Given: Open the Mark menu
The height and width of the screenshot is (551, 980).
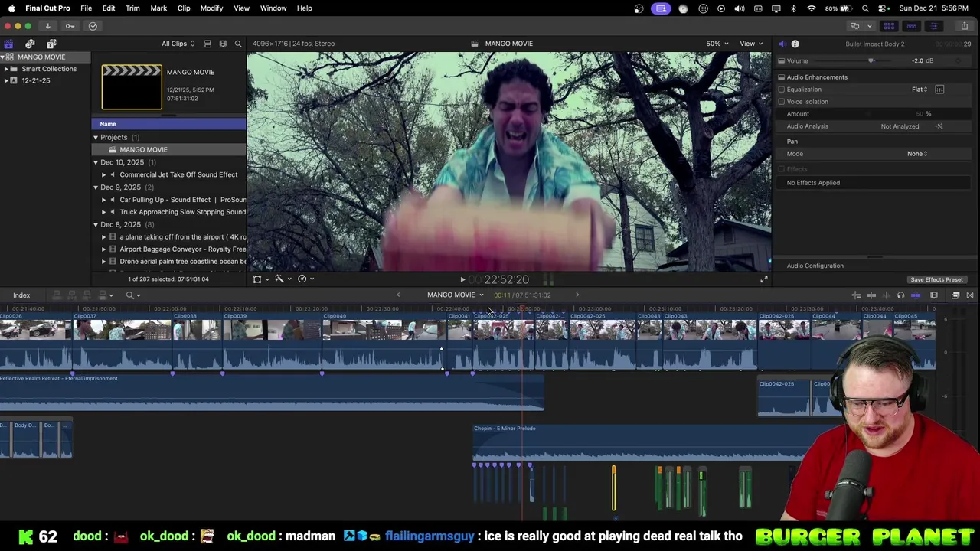Looking at the screenshot, I should pyautogui.click(x=158, y=8).
